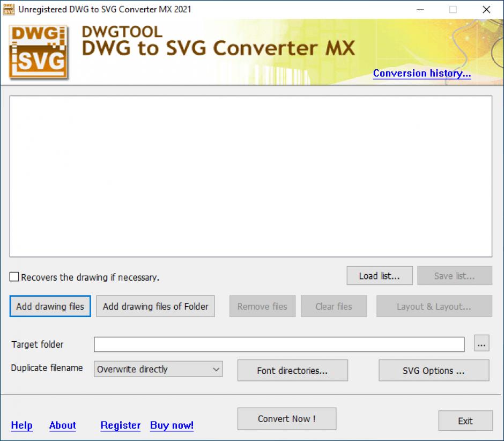504x441 pixels.
Task: Close the DWG to SVG Converter window
Action: (486, 10)
